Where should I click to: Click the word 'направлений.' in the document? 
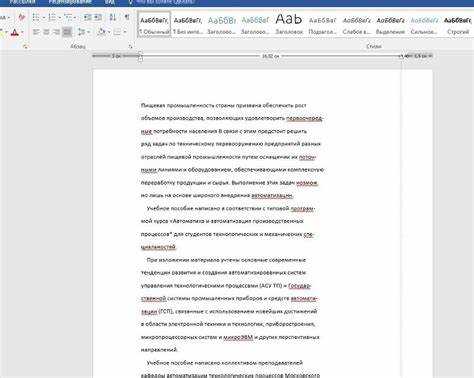(159, 350)
